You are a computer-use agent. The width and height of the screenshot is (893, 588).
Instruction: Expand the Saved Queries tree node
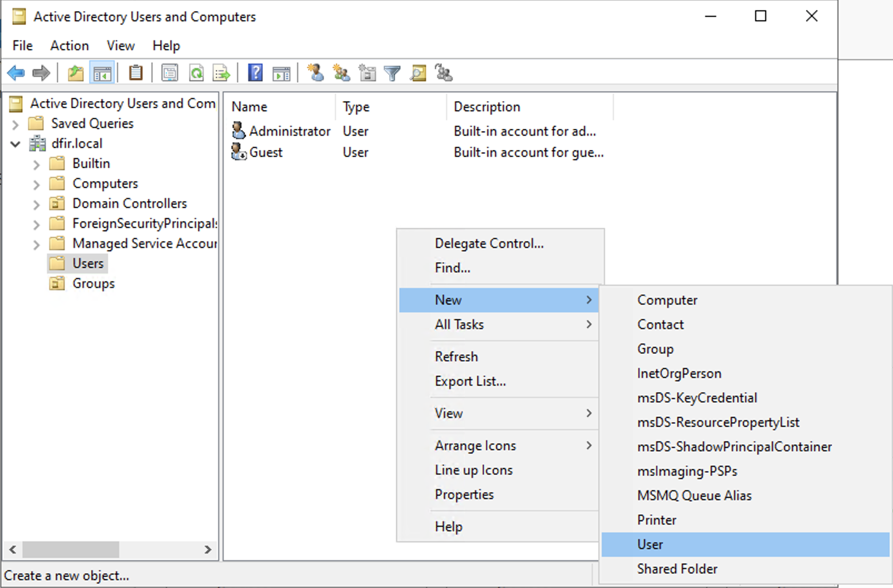pyautogui.click(x=16, y=124)
